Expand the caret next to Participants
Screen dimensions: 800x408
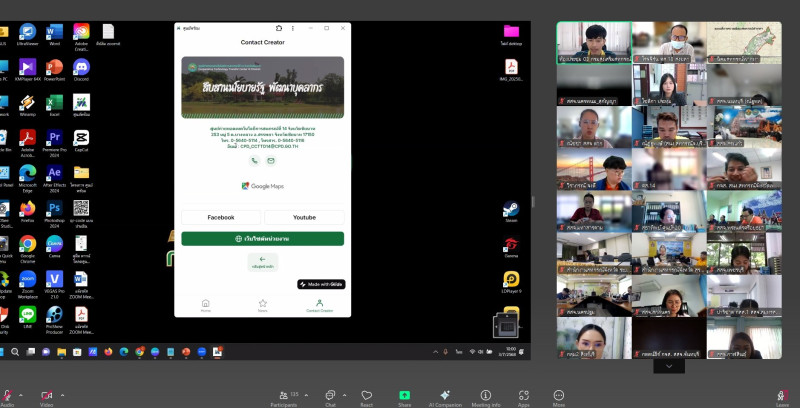(x=306, y=395)
